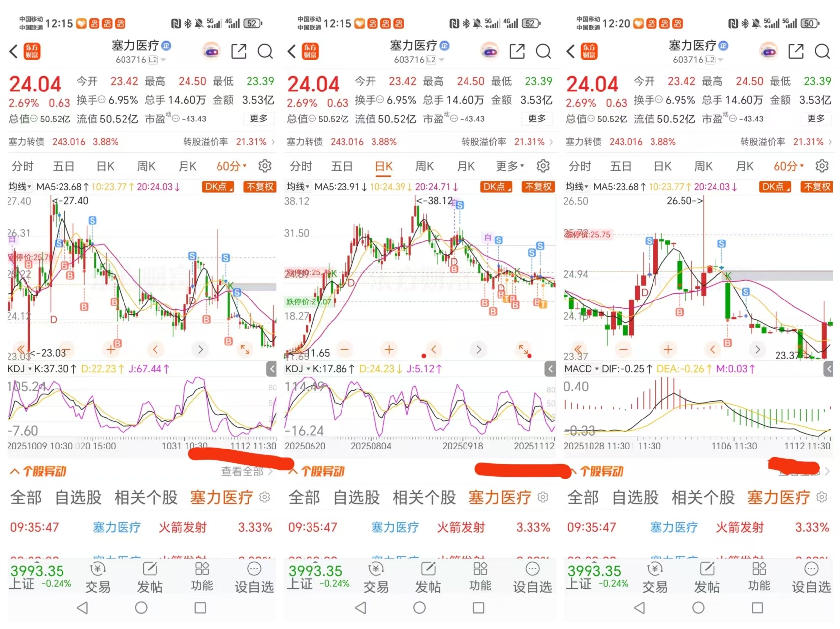Viewport: 840px width, 629px height.
Task: Shift the daily K chart to earlier bars, middle screenshot
Action: 434,349
